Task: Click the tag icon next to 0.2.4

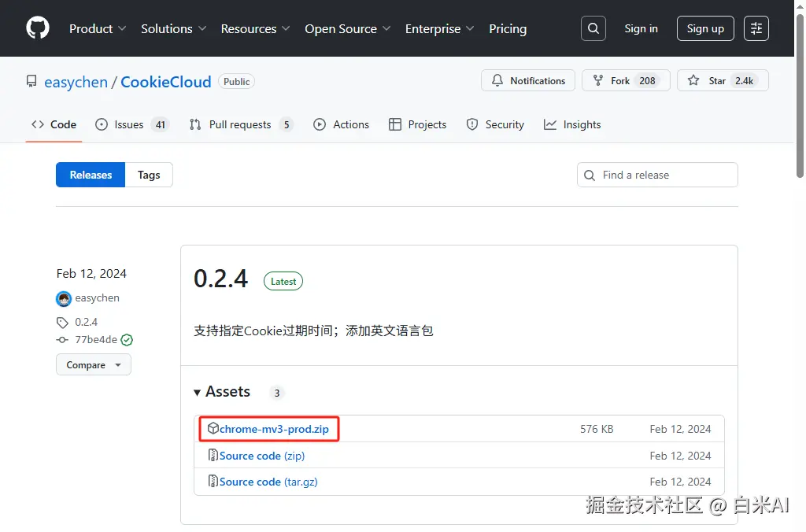Action: (x=62, y=323)
